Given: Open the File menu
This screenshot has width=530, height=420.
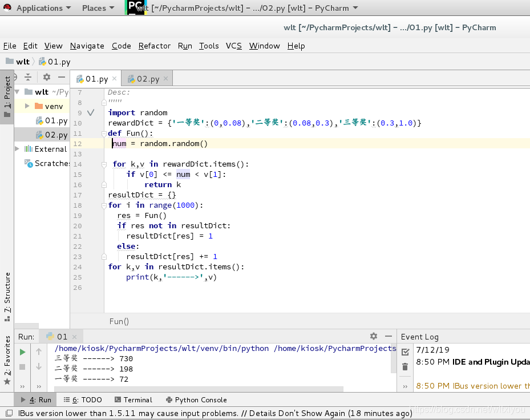Looking at the screenshot, I should [10, 46].
